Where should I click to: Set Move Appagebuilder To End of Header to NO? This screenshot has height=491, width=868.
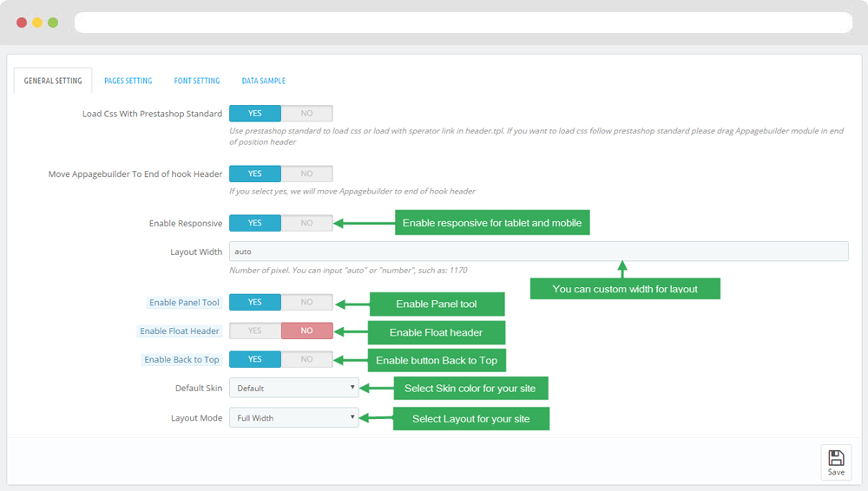point(306,173)
